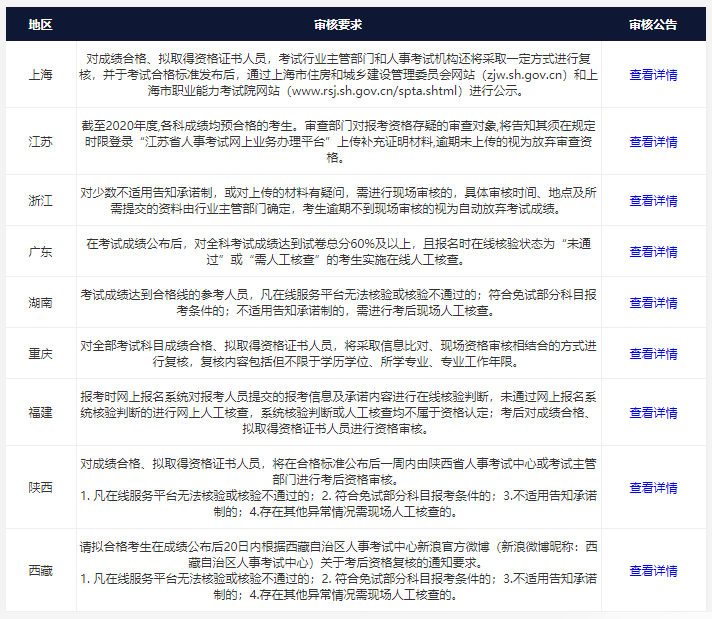Open 查看详情 link for 湖南

point(653,302)
